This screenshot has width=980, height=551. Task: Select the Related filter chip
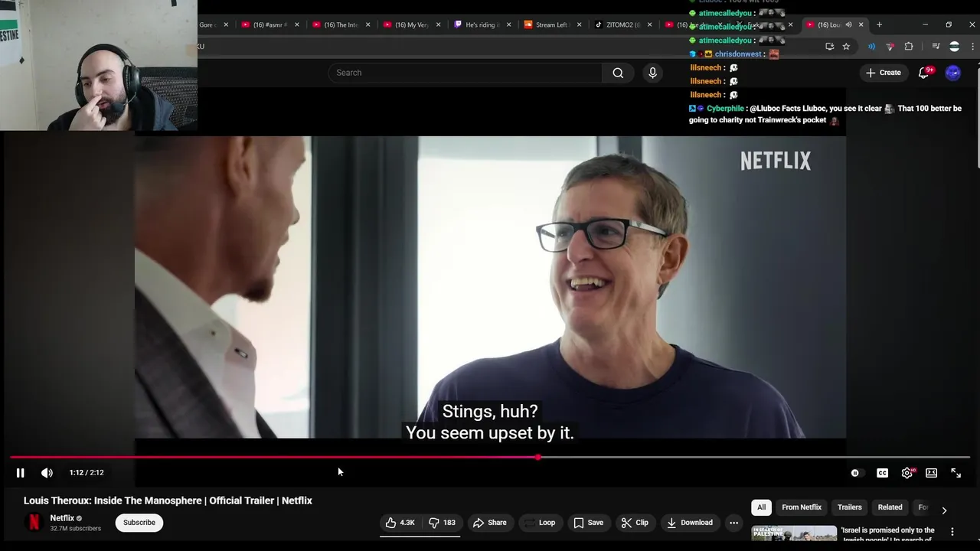[890, 507]
